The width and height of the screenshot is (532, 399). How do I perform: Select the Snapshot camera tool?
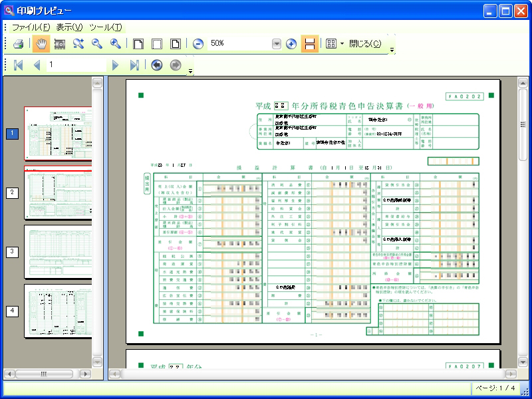pos(60,44)
